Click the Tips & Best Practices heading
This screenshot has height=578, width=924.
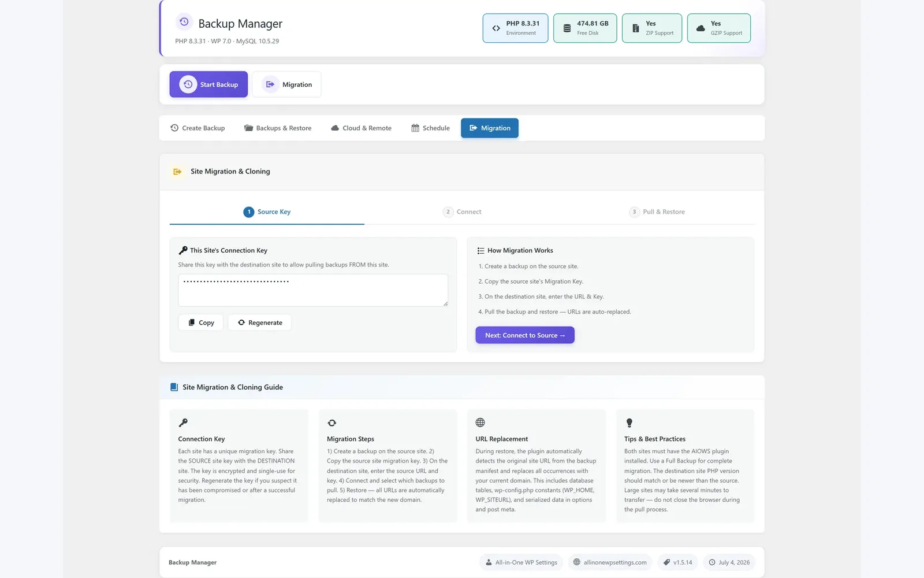pos(655,439)
